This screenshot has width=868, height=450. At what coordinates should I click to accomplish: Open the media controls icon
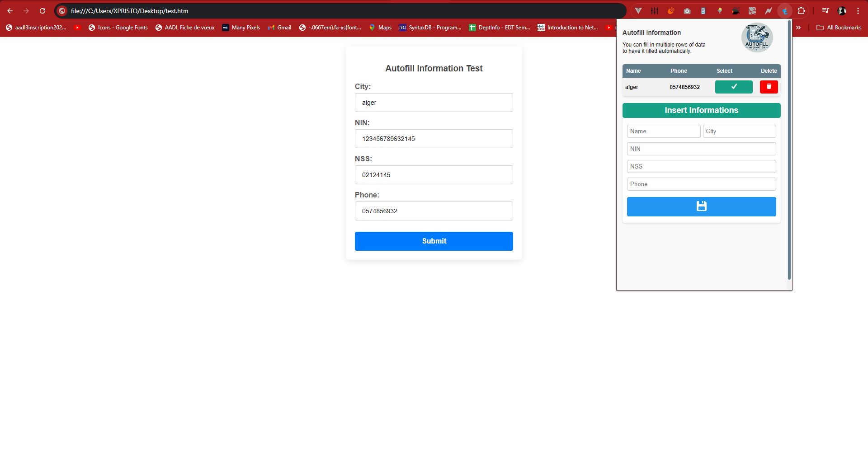tap(826, 11)
